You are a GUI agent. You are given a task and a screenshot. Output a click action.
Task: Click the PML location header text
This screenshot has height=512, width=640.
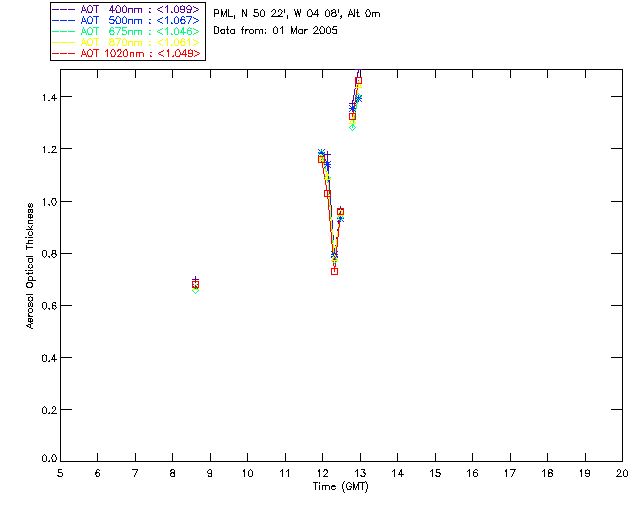click(297, 13)
